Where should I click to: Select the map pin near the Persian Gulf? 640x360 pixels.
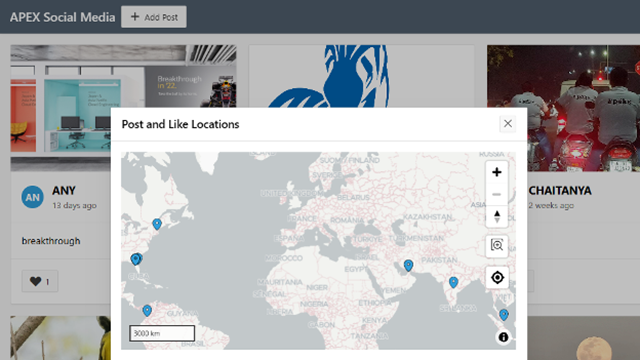click(408, 265)
